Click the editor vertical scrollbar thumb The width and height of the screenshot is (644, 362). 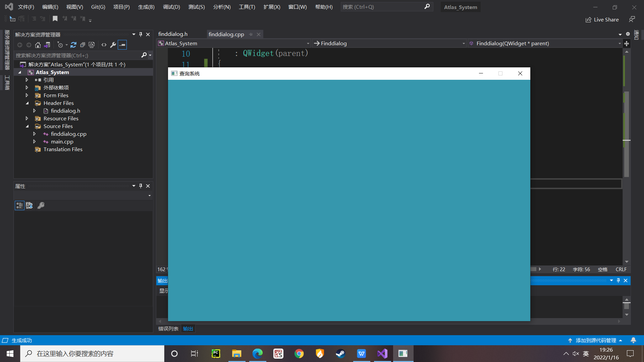pyautogui.click(x=626, y=134)
